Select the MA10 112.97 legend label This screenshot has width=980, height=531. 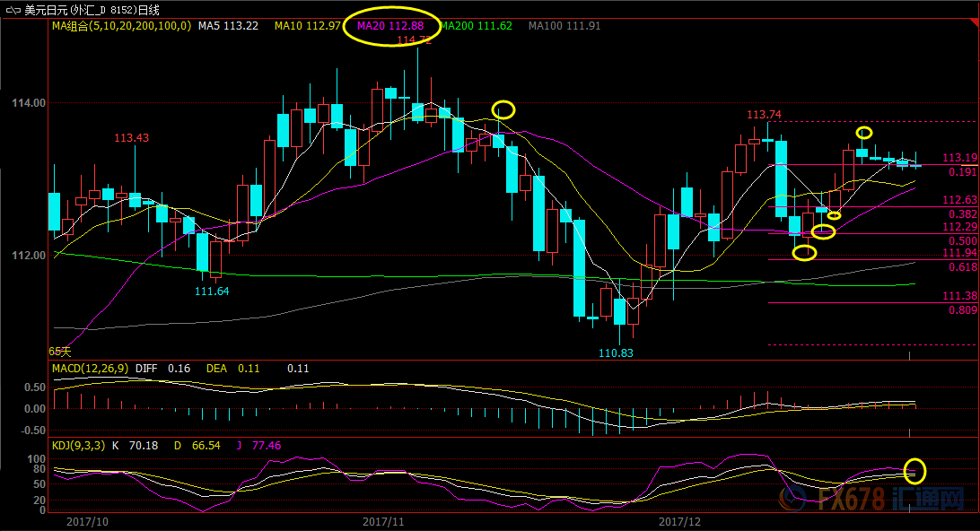(x=307, y=26)
